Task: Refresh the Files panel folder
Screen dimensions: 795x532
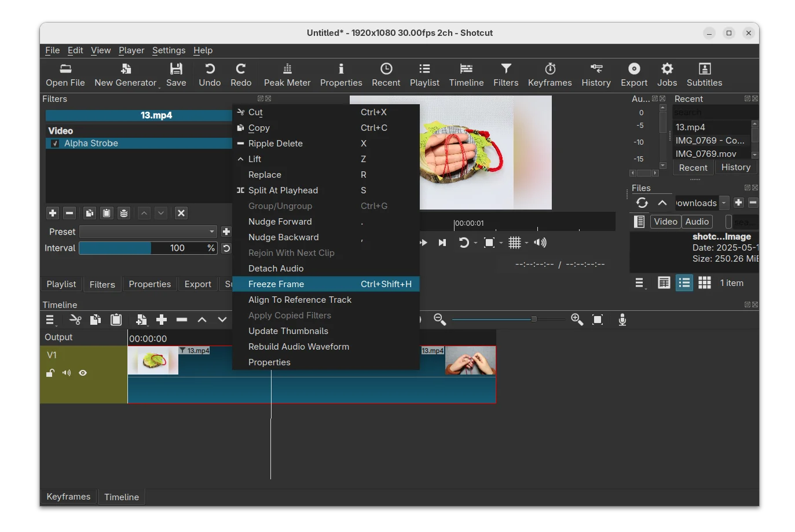Action: click(642, 203)
